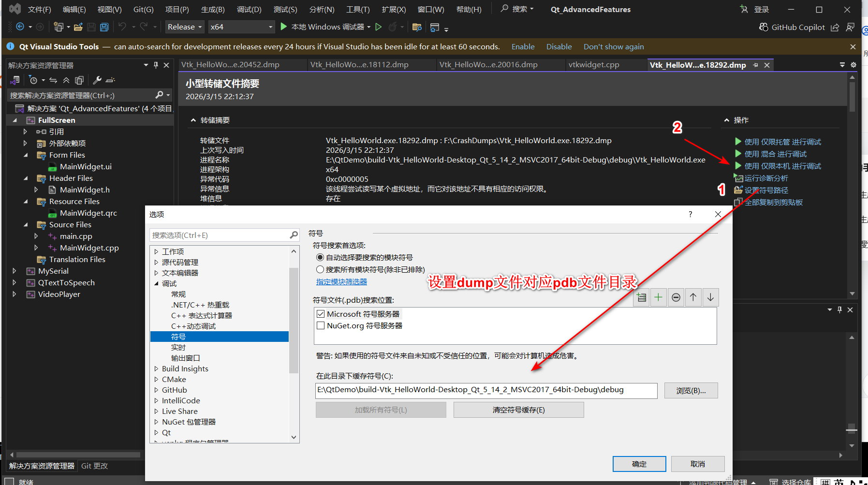Collapse the 操作 section

726,120
